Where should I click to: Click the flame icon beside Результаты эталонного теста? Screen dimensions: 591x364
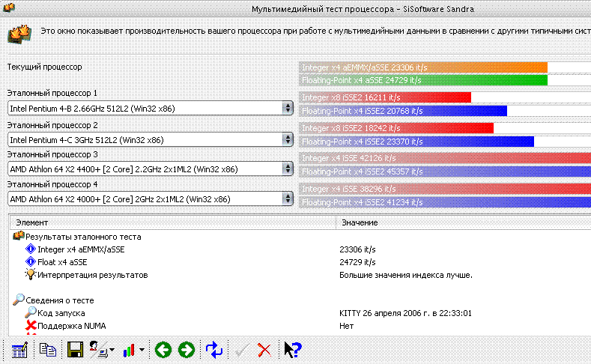click(19, 236)
